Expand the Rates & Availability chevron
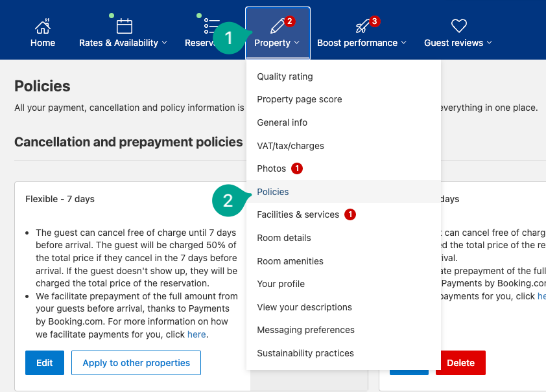This screenshot has width=546, height=392. coord(164,43)
